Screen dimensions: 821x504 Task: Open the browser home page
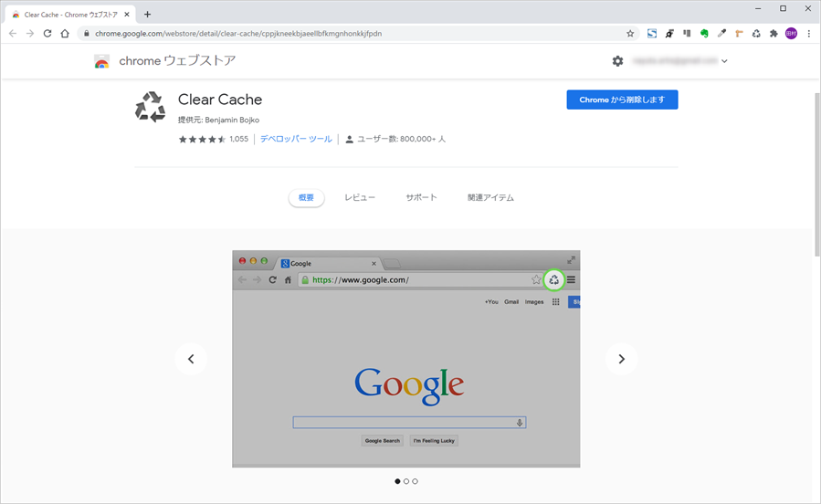pyautogui.click(x=65, y=34)
